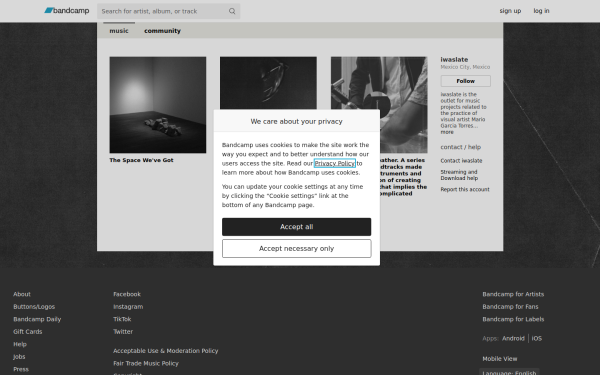This screenshot has height=375, width=600.
Task: Visit Bandcamp's Instagram page
Action: (128, 307)
